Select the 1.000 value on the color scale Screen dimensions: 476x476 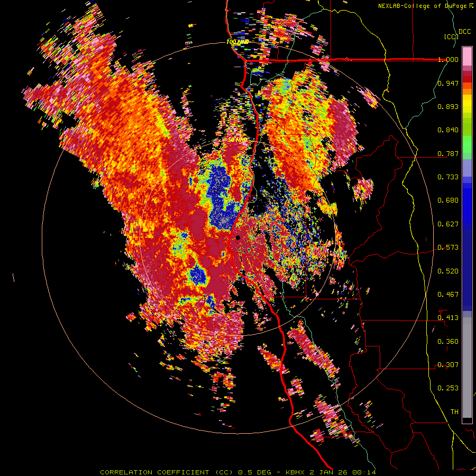tap(448, 59)
